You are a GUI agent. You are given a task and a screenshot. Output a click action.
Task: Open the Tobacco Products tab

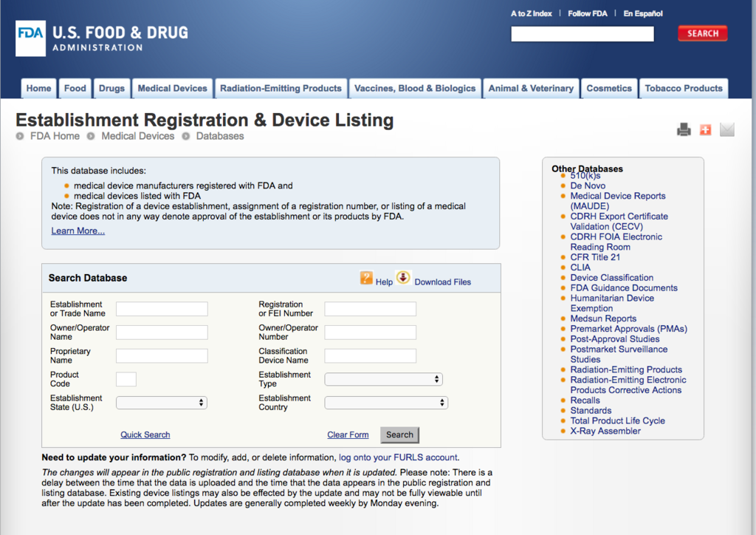[x=684, y=88]
